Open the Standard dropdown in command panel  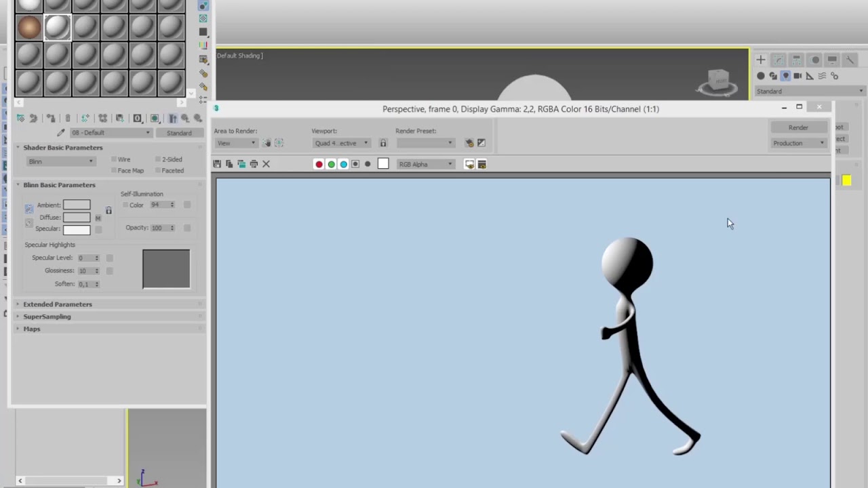click(x=810, y=91)
